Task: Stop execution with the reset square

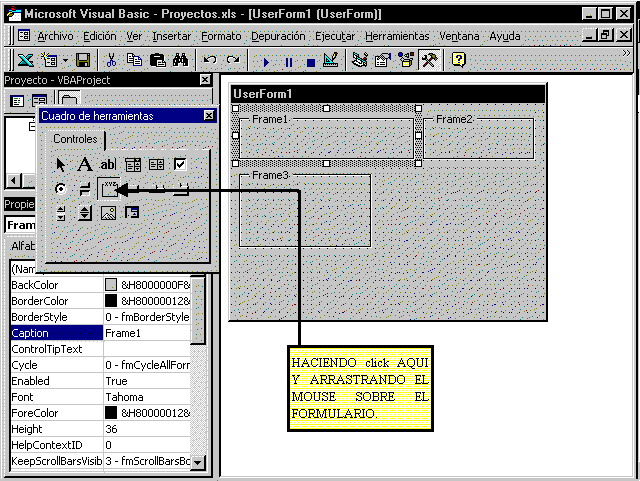Action: (311, 62)
